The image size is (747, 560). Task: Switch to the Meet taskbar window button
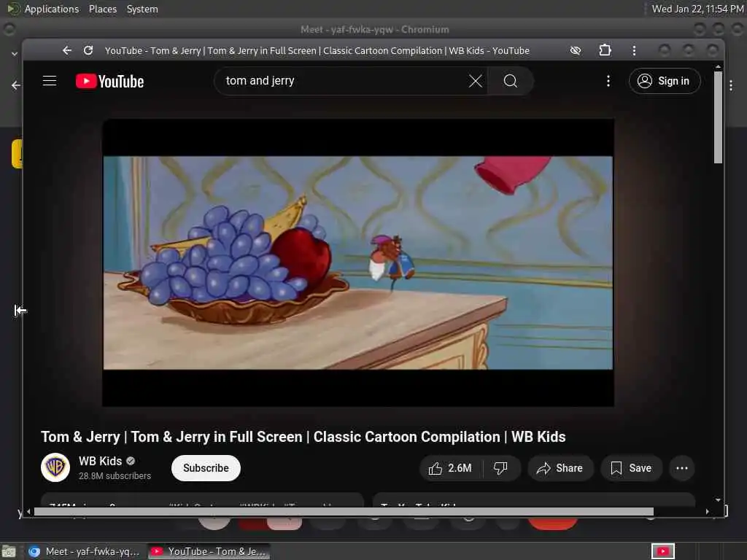click(x=85, y=551)
